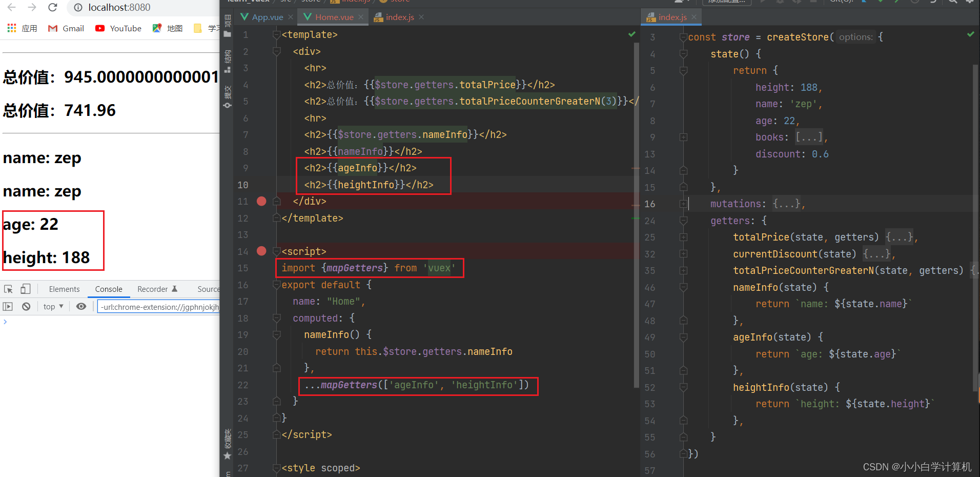Collapse the getters block on line 24
Viewport: 980px width, 477px height.
[683, 221]
